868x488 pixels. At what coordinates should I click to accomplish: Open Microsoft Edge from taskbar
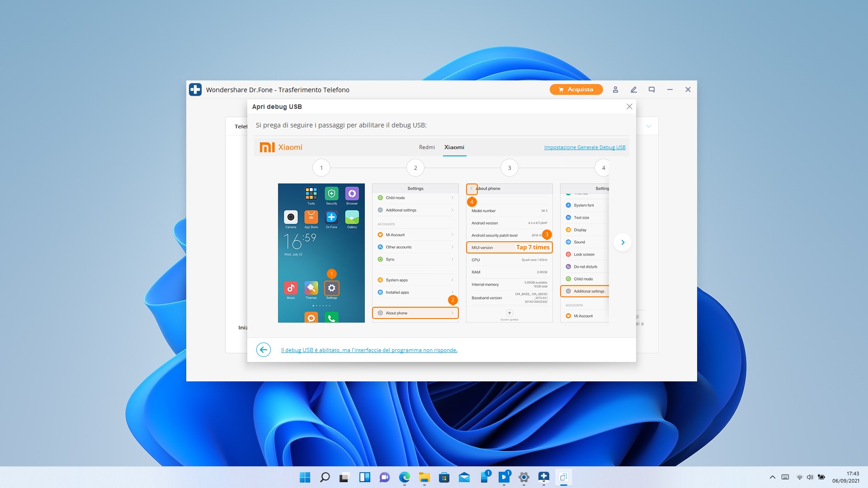[405, 477]
